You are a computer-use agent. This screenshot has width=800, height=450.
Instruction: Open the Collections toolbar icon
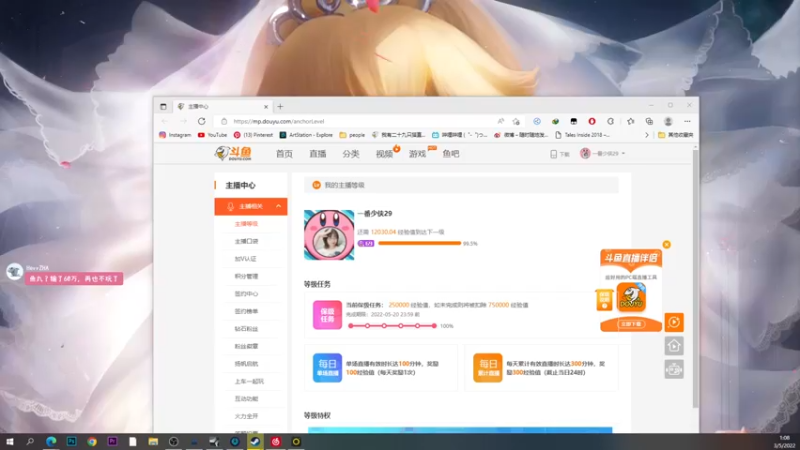(x=649, y=121)
